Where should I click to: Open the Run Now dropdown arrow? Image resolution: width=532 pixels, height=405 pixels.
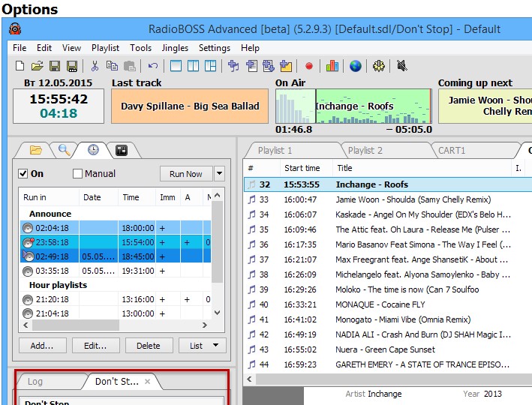tap(220, 174)
